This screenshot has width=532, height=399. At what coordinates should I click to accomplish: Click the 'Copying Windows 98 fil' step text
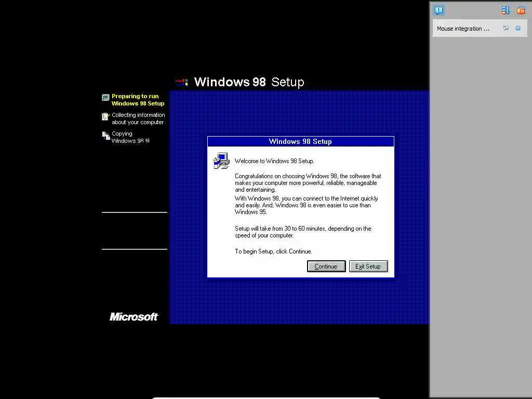tap(130, 137)
